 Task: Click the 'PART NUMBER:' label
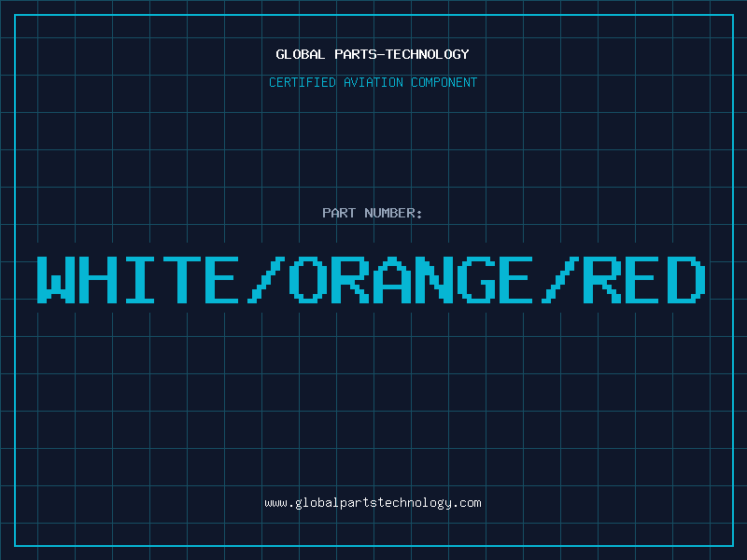pyautogui.click(x=373, y=213)
